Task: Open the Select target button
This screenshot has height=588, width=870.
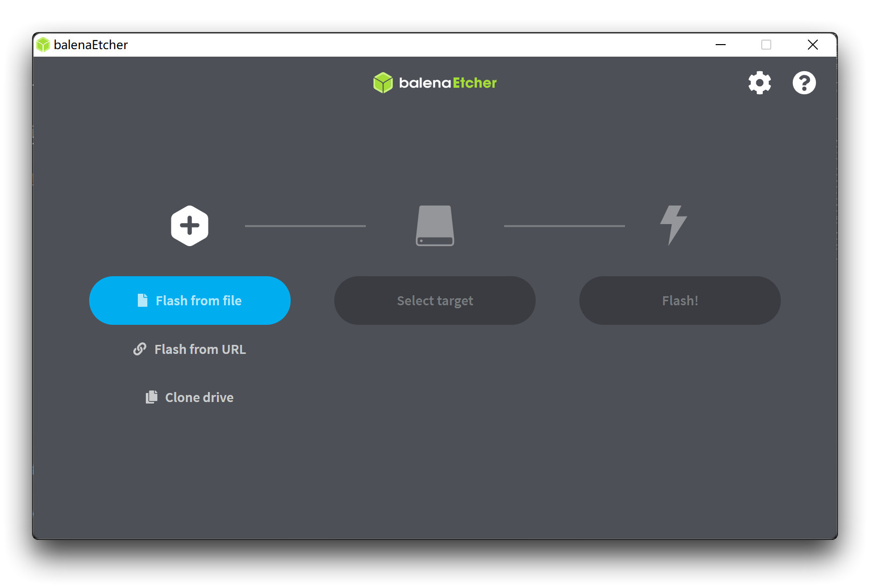Action: click(x=435, y=300)
